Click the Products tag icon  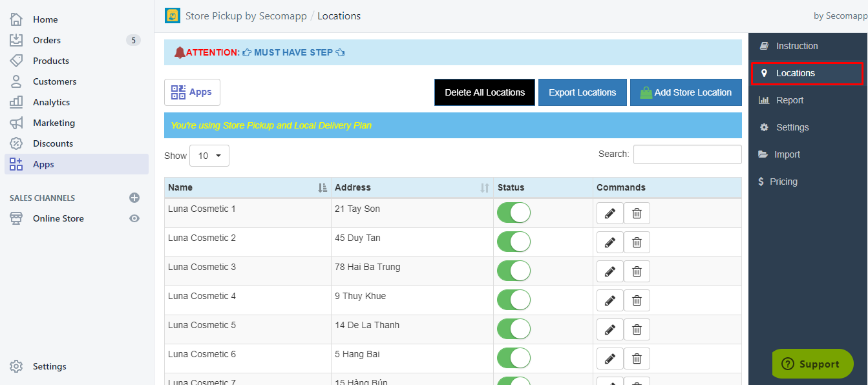point(16,61)
